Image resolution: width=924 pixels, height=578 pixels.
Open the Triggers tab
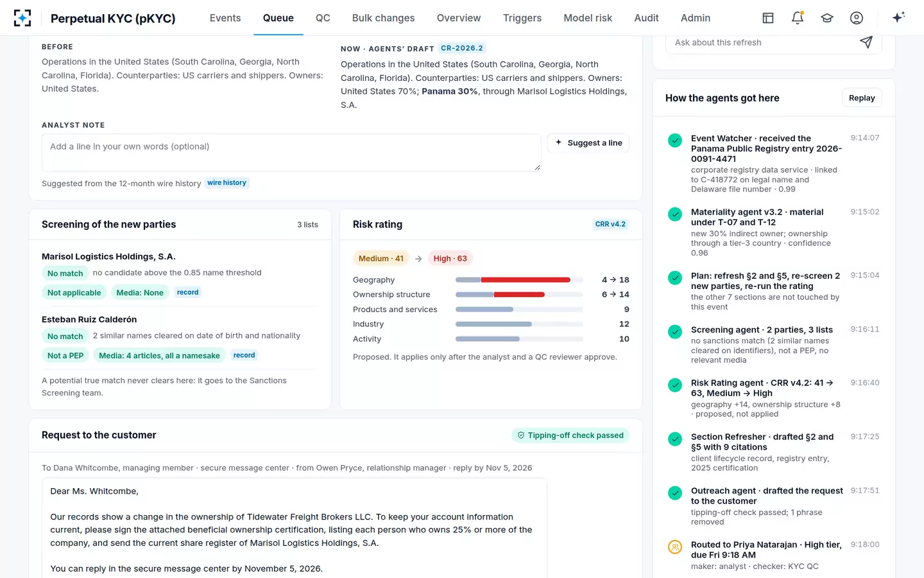tap(522, 18)
